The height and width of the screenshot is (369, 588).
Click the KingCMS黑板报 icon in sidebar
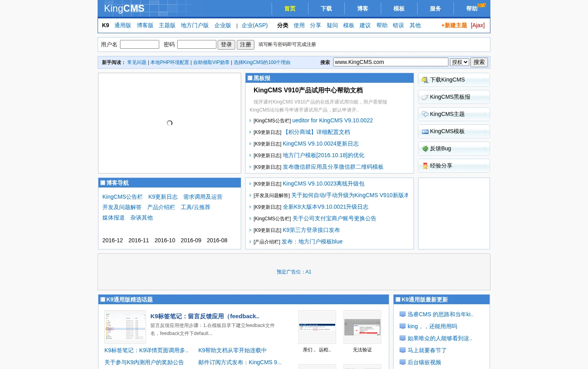click(425, 97)
